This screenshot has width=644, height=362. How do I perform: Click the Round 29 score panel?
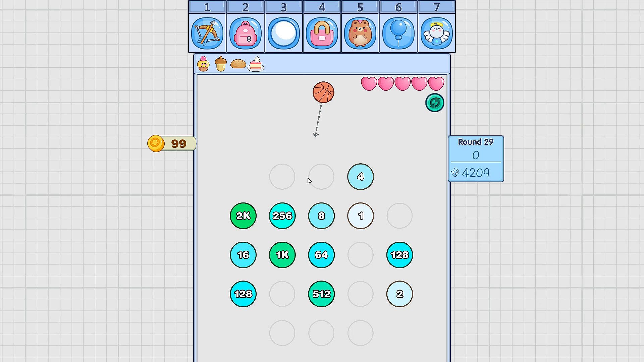476,159
